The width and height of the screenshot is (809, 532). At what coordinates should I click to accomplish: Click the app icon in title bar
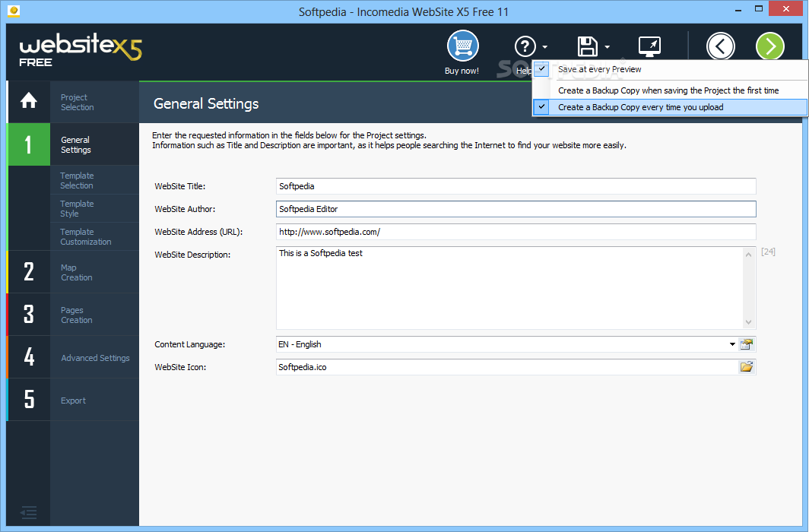[14, 11]
